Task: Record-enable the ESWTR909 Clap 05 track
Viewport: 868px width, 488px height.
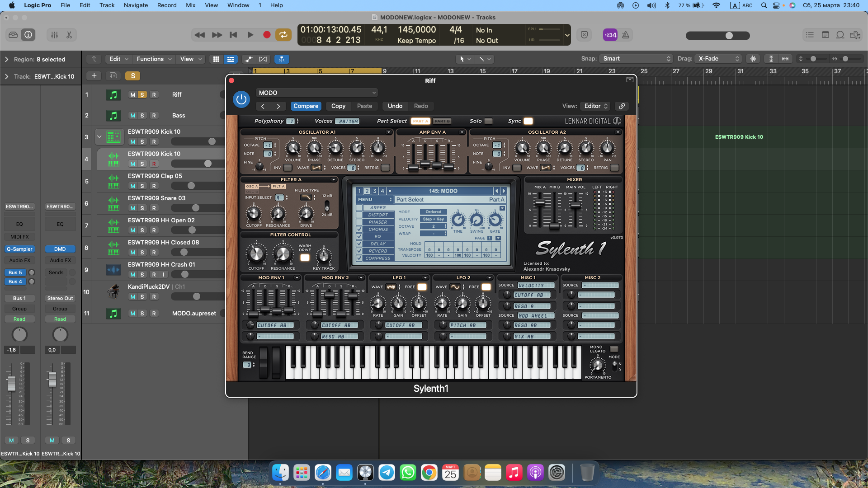Action: click(x=154, y=186)
